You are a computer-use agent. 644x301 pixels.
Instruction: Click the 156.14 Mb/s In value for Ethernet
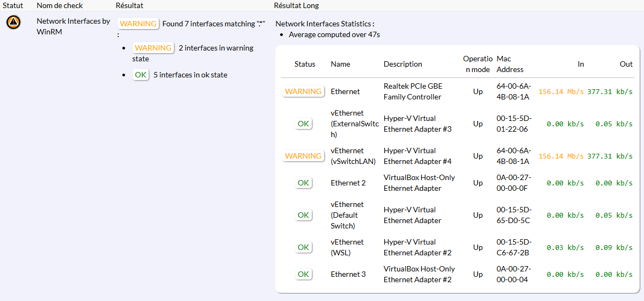(x=561, y=91)
